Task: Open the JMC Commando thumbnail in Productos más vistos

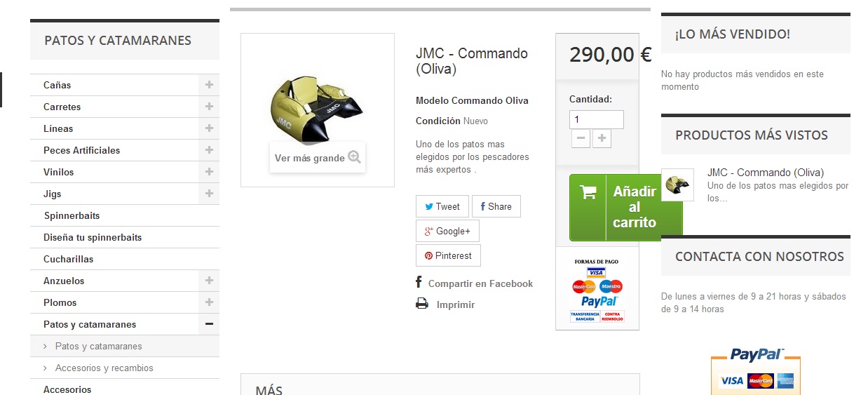Action: 678,185
